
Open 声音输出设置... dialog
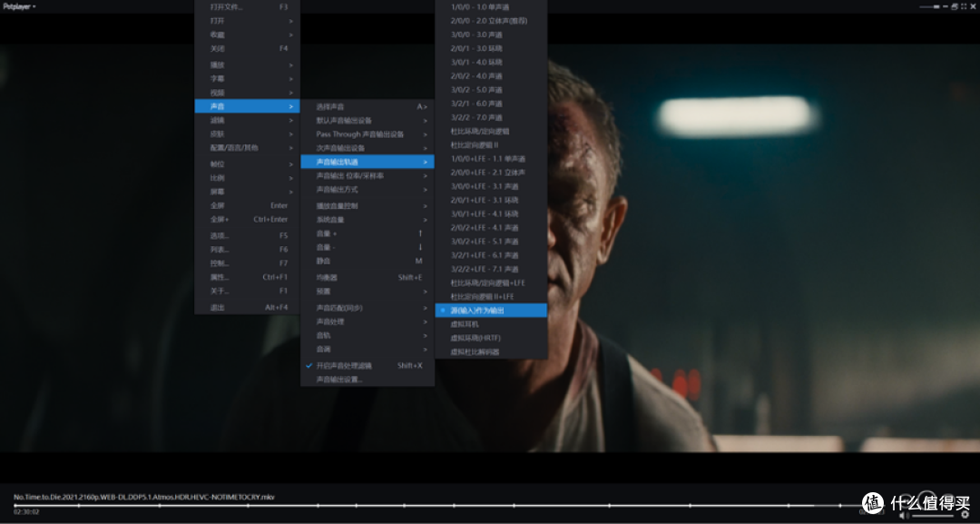point(367,380)
